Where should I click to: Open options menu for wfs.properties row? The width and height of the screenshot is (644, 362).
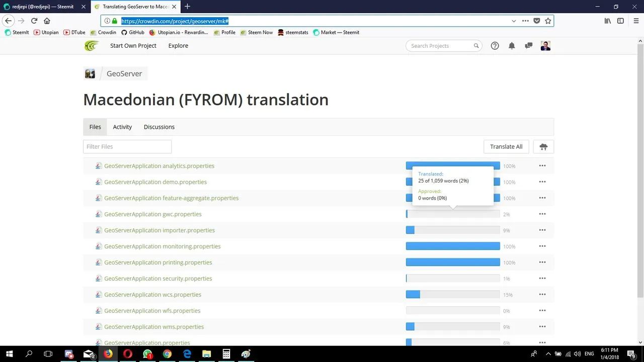click(x=542, y=311)
